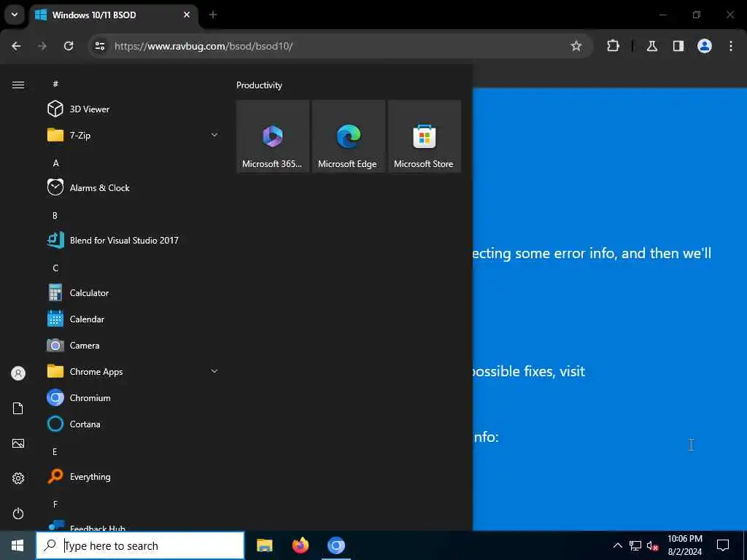Image resolution: width=747 pixels, height=560 pixels.
Task: Open the browser three-dot menu
Action: (x=731, y=46)
